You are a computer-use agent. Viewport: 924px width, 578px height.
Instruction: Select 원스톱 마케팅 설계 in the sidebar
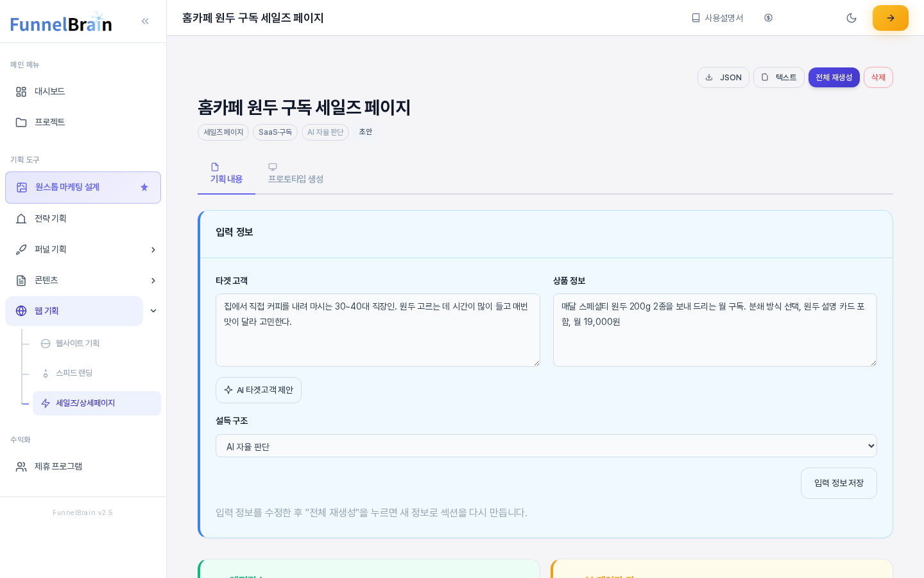(x=83, y=188)
